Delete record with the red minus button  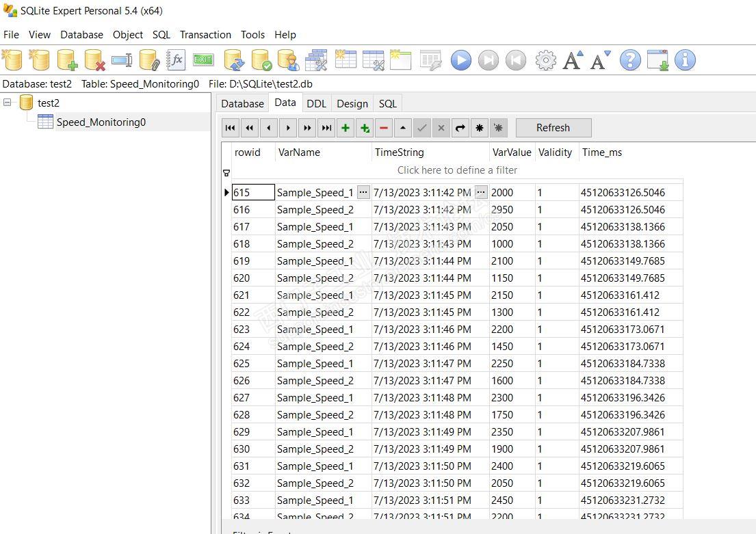tap(384, 128)
